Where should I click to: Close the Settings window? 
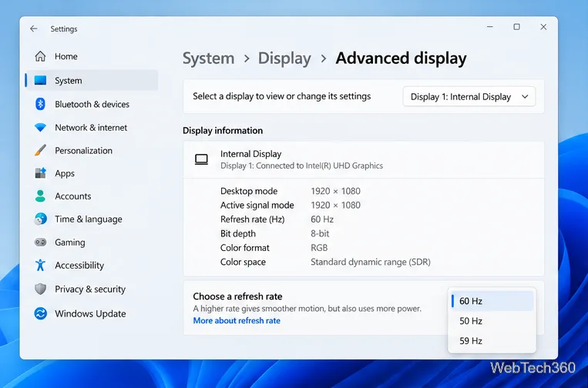click(x=543, y=27)
